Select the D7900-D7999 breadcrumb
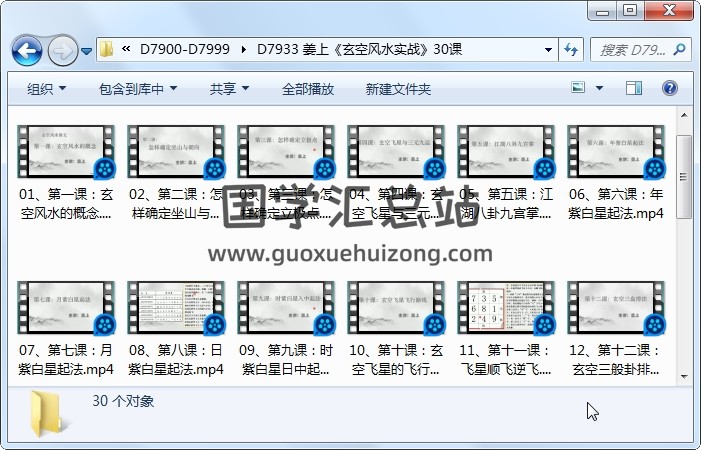This screenshot has height=450, width=701. coord(185,49)
